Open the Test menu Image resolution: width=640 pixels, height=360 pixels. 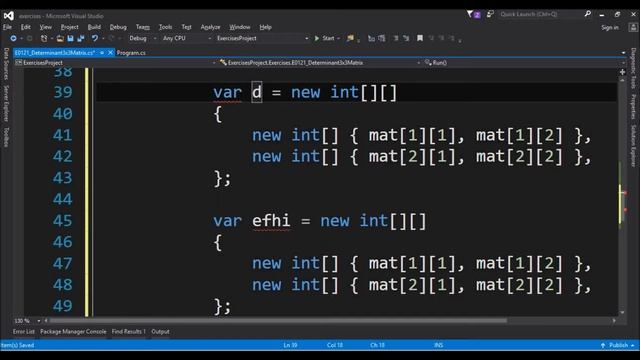[x=186, y=27]
